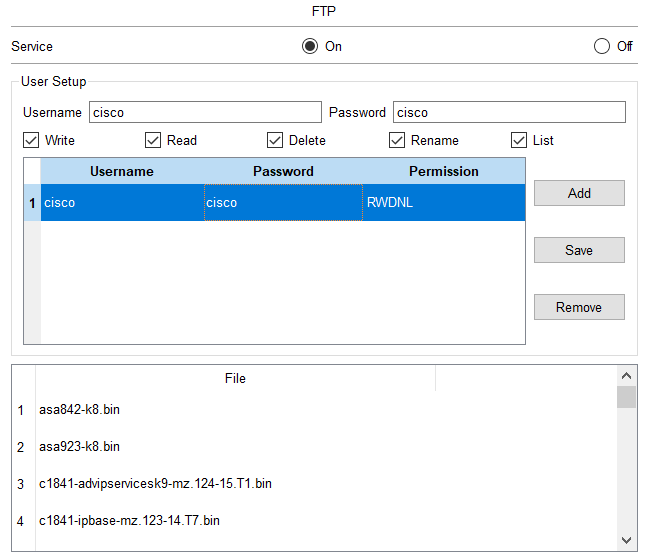Select file asa842-k8.bin
Image resolution: width=645 pixels, height=557 pixels.
point(80,410)
